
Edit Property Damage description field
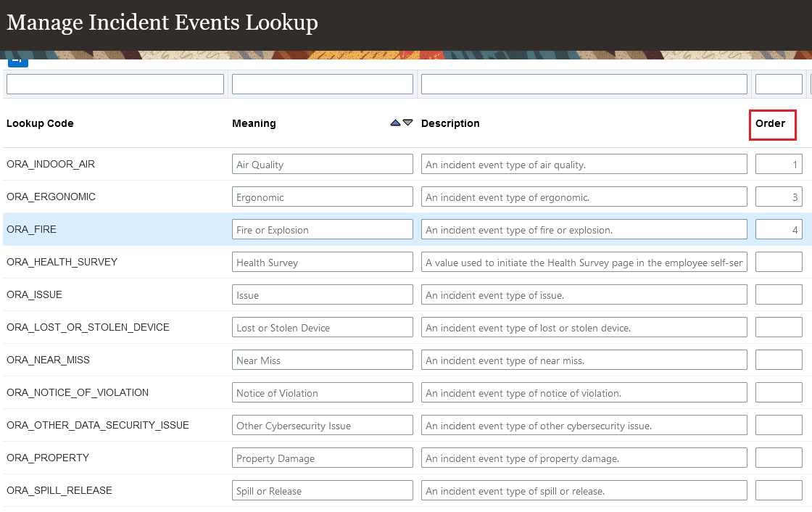click(x=584, y=458)
